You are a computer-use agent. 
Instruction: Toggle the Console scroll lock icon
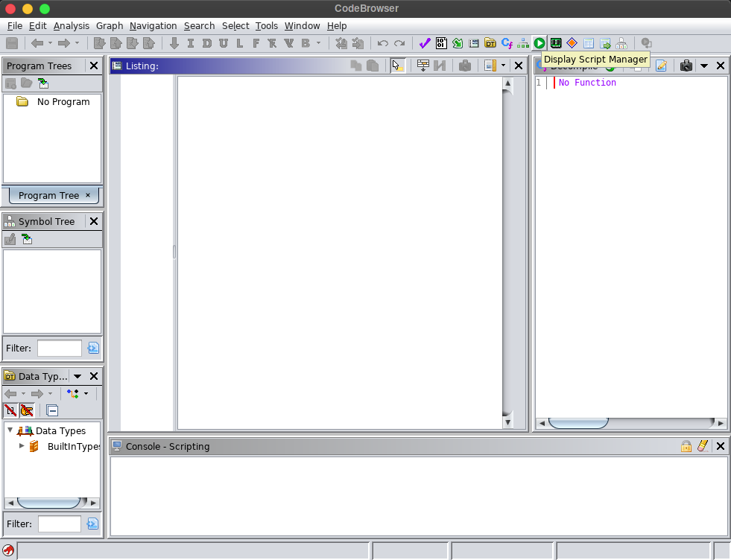tap(686, 446)
